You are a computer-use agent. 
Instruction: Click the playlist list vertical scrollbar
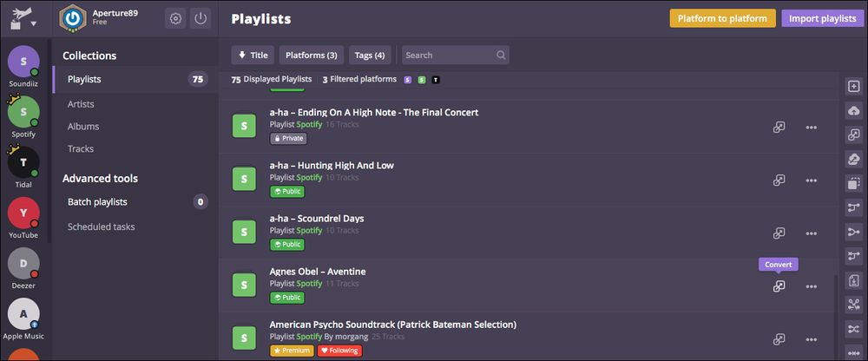click(x=837, y=317)
